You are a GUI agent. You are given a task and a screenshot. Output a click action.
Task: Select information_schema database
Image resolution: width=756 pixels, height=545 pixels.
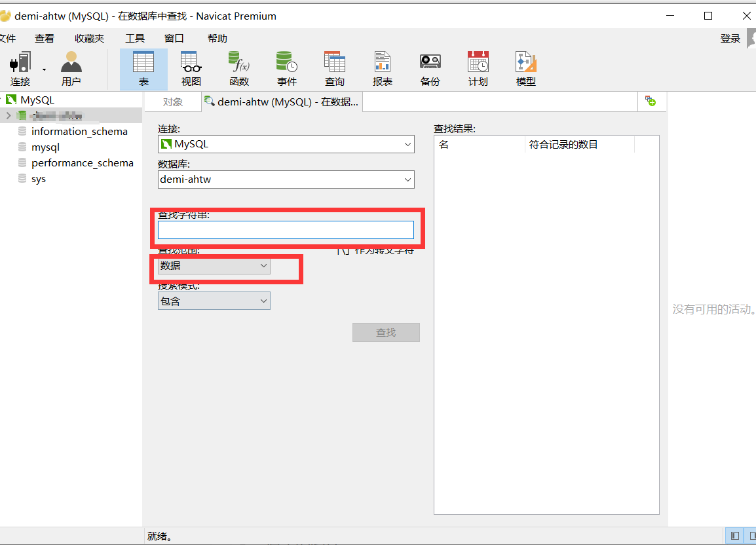(x=79, y=131)
